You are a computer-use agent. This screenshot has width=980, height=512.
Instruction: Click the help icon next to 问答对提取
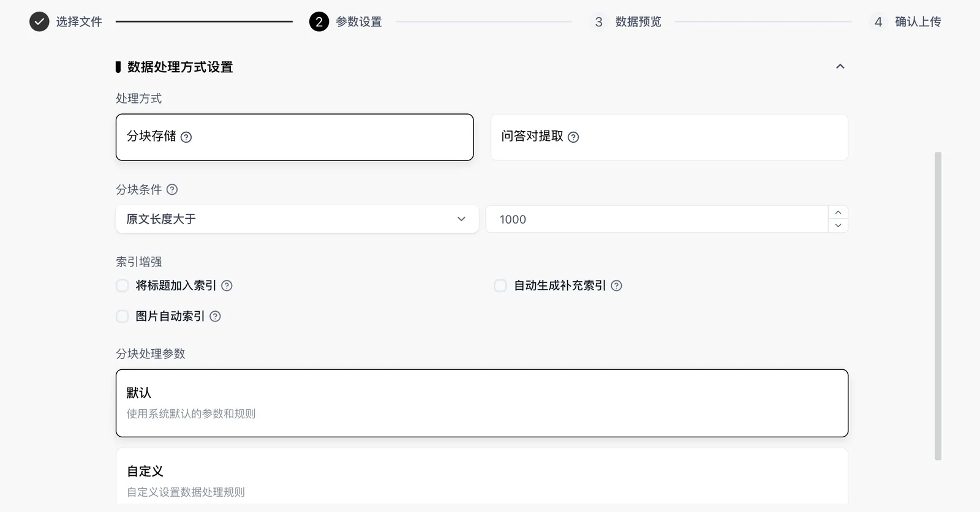pos(573,137)
